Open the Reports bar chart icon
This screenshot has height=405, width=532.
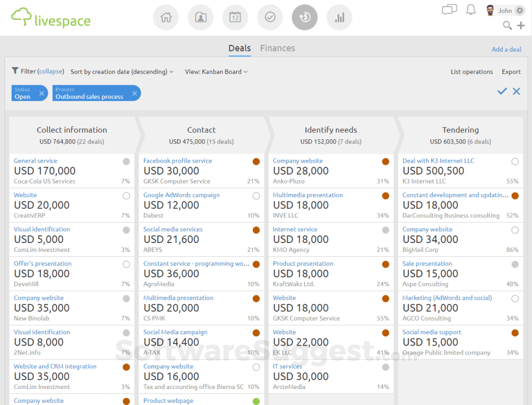pyautogui.click(x=339, y=17)
